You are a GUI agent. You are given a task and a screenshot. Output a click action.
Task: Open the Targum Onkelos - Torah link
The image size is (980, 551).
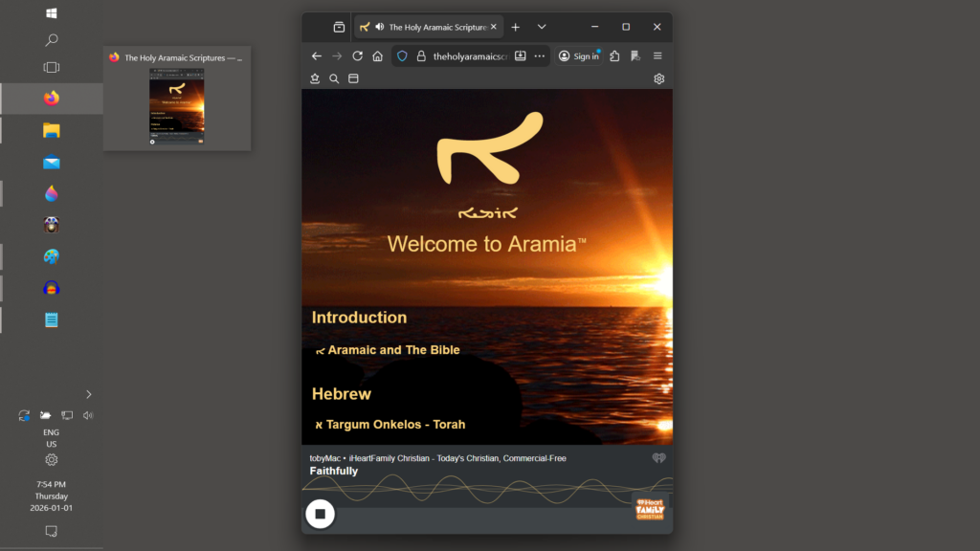(395, 424)
